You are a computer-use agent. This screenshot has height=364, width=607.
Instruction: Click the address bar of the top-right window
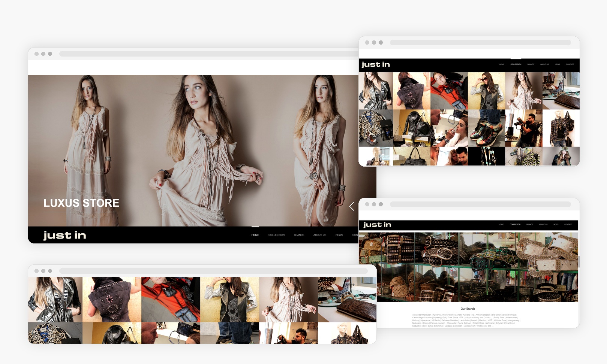pos(480,43)
